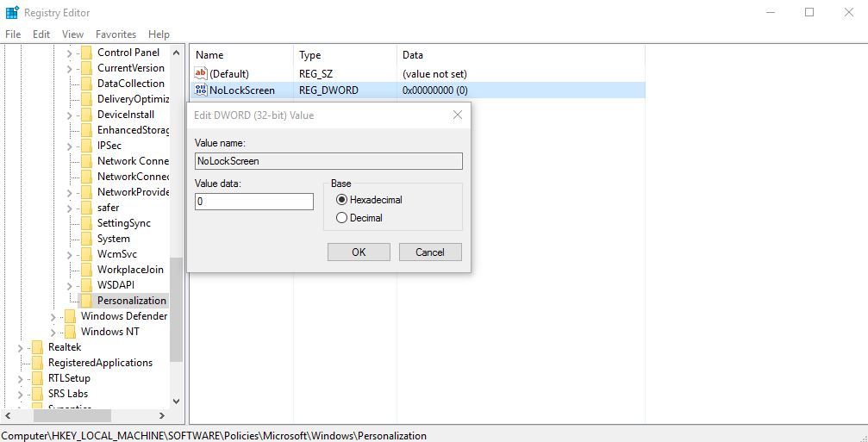Expand the WcmSvc key
The image size is (868, 442).
[x=69, y=254]
